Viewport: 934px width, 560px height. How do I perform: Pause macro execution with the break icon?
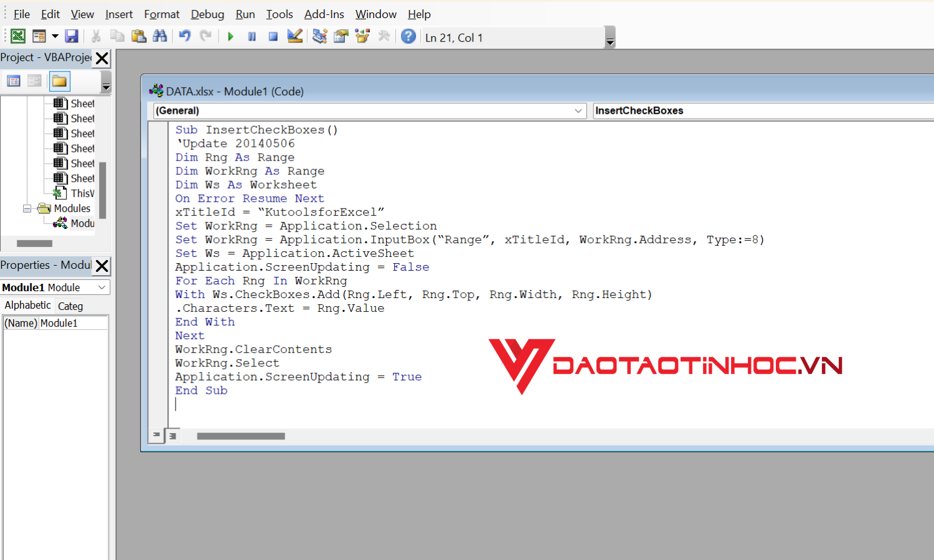(252, 36)
